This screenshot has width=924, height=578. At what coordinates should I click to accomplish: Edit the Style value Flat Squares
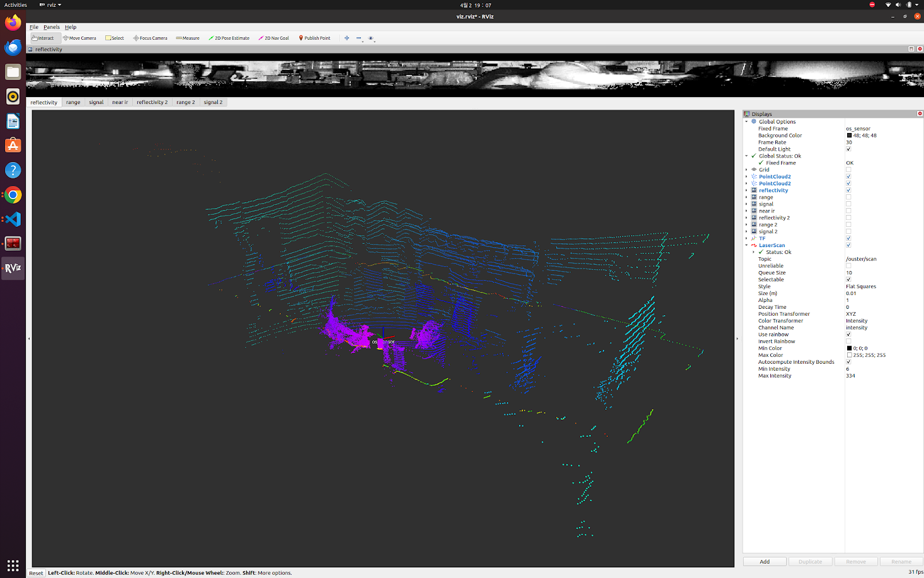[x=884, y=287]
